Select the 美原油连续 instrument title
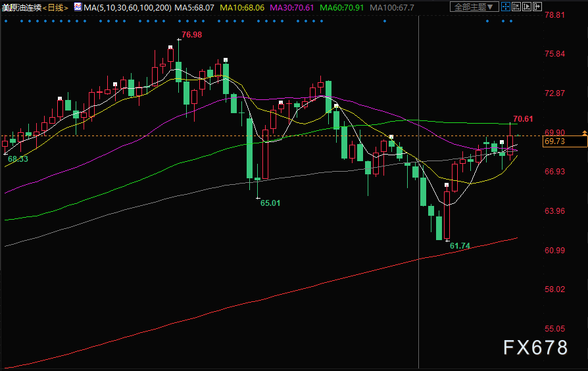The image size is (588, 371). pyautogui.click(x=21, y=7)
